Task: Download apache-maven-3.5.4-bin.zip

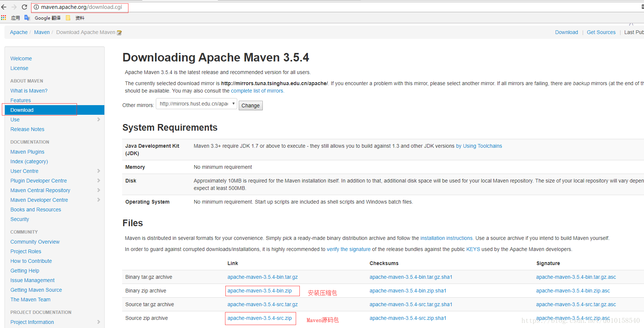Action: tap(259, 291)
